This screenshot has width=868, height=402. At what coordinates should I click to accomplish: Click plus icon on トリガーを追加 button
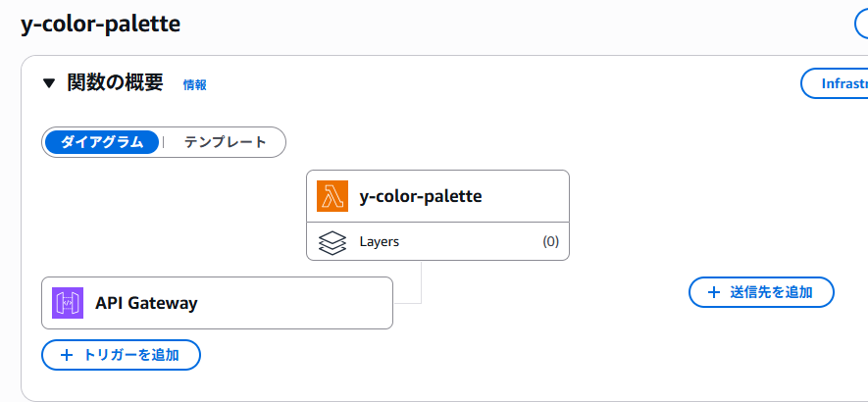pos(67,355)
